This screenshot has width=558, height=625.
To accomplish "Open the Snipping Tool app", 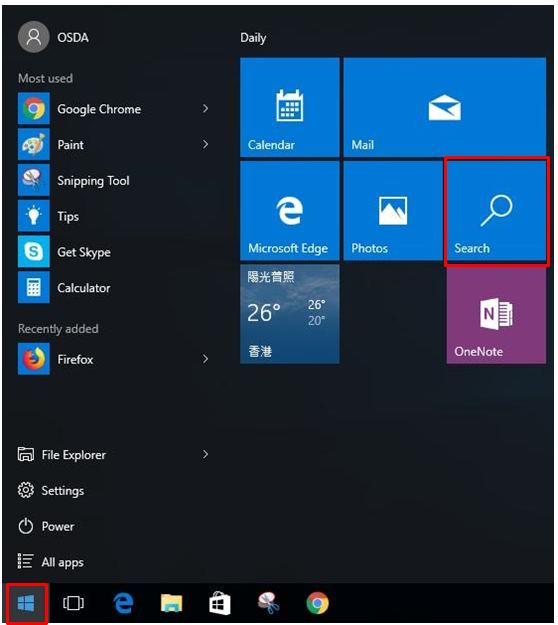I will (114, 180).
